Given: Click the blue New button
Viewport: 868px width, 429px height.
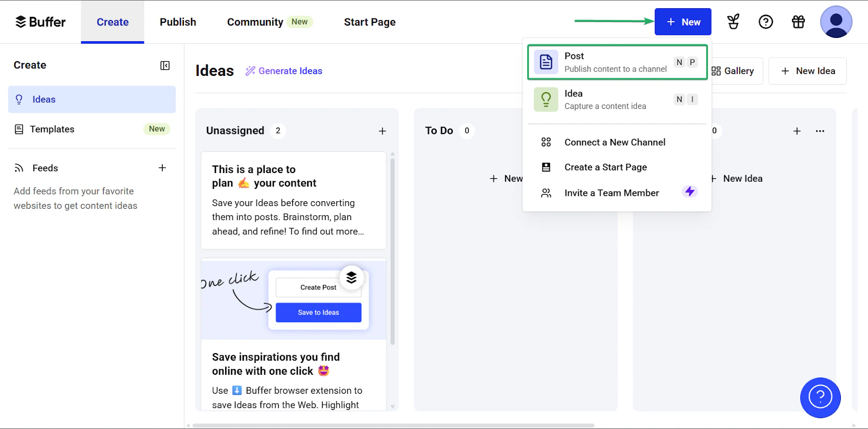Looking at the screenshot, I should pyautogui.click(x=682, y=22).
